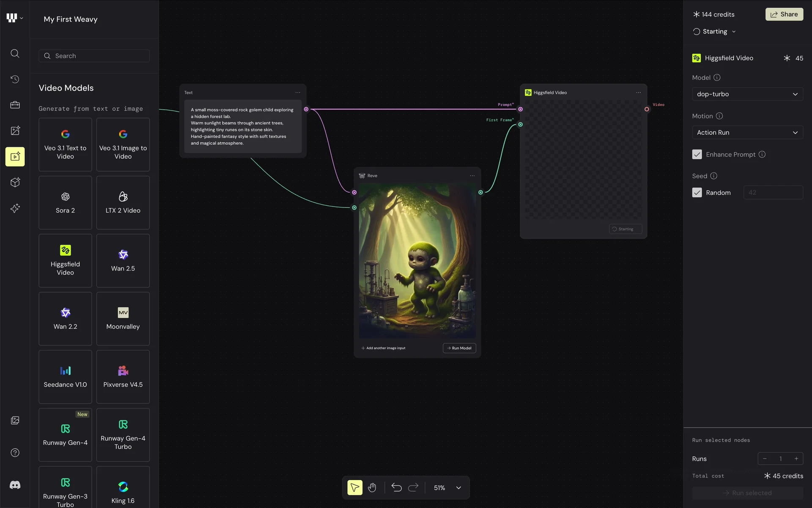Open the image models sidebar icon
The height and width of the screenshot is (508, 812).
coord(15,131)
